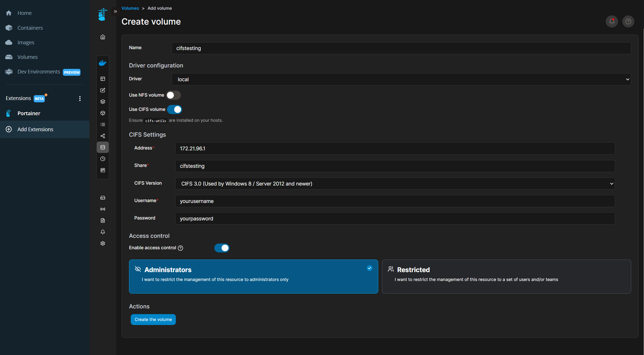Open Host via the board icon
The width and height of the screenshot is (644, 355).
tap(103, 170)
